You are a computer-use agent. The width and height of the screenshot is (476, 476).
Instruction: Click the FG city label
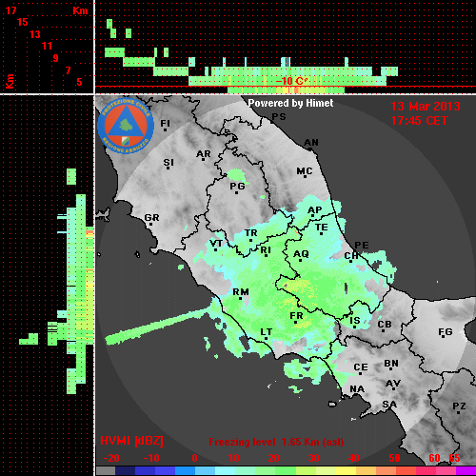[x=446, y=332]
